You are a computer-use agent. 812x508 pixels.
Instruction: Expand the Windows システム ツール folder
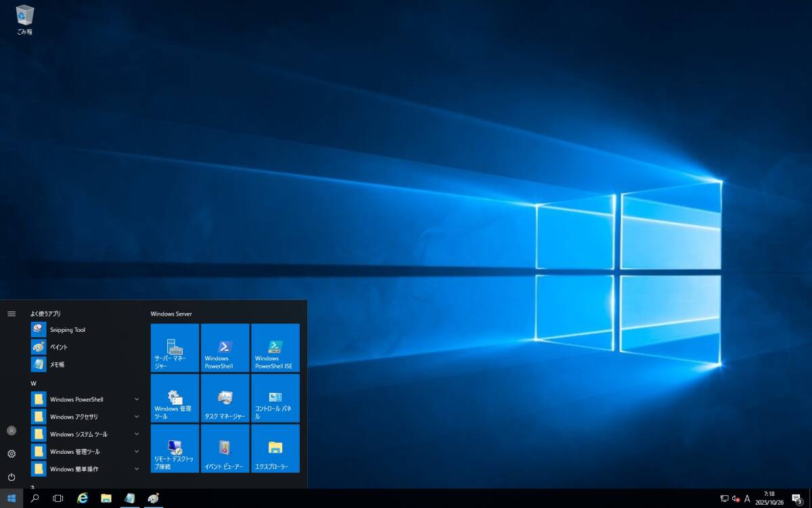click(86, 434)
